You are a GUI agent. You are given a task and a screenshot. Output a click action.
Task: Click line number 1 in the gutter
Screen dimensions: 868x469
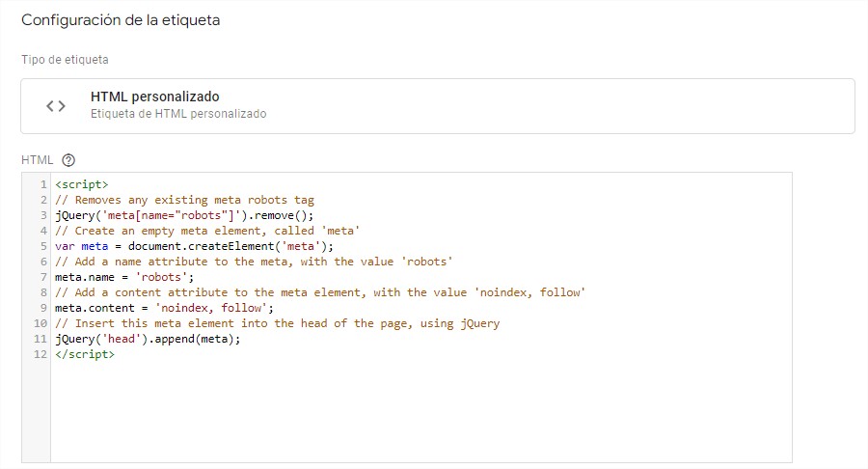click(43, 184)
